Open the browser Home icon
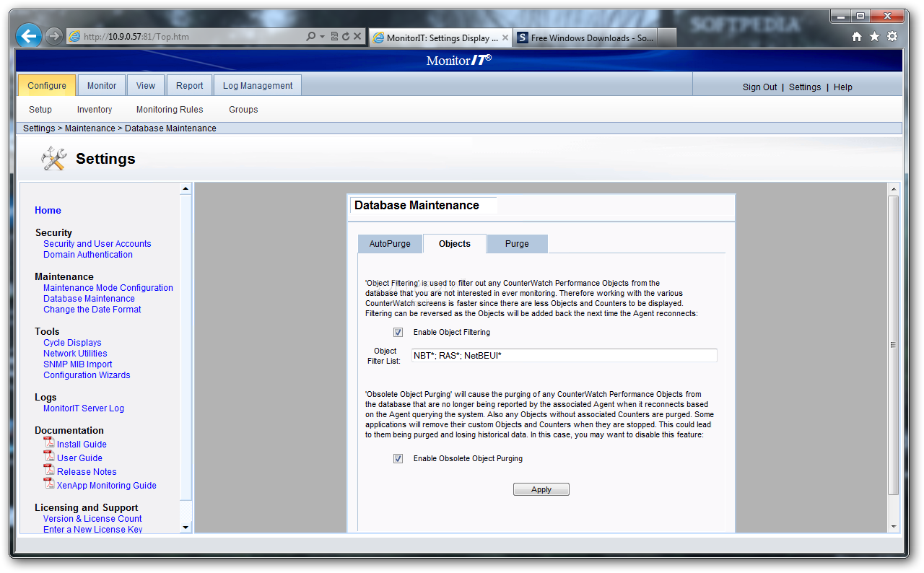The height and width of the screenshot is (573, 924). (857, 37)
